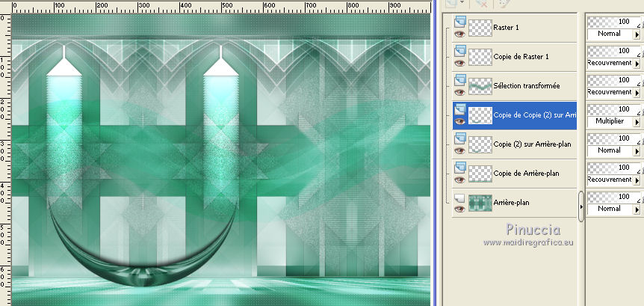The height and width of the screenshot is (306, 644).
Task: Click the new layer icon in layers toolbar
Action: click(x=451, y=2)
